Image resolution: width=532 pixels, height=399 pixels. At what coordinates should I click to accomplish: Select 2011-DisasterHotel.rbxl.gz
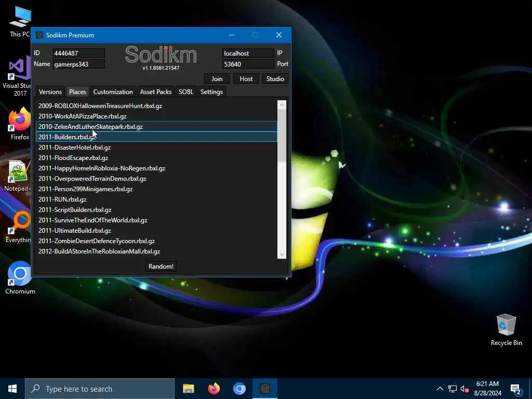click(x=156, y=148)
